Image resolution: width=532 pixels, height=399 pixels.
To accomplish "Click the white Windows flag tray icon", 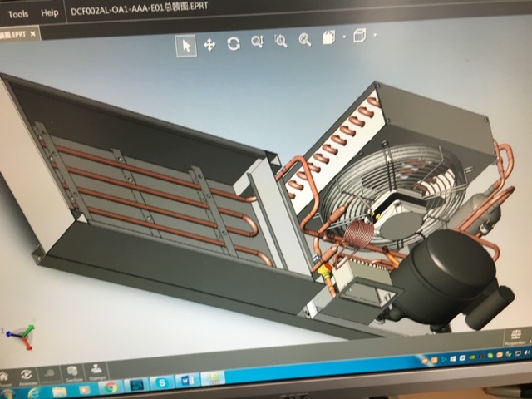I will 453,358.
